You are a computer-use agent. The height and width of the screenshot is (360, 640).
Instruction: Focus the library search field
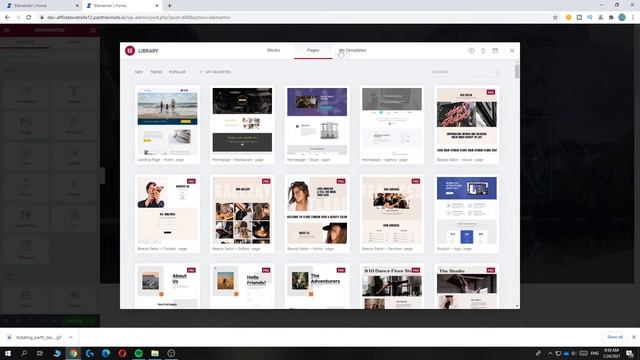462,72
